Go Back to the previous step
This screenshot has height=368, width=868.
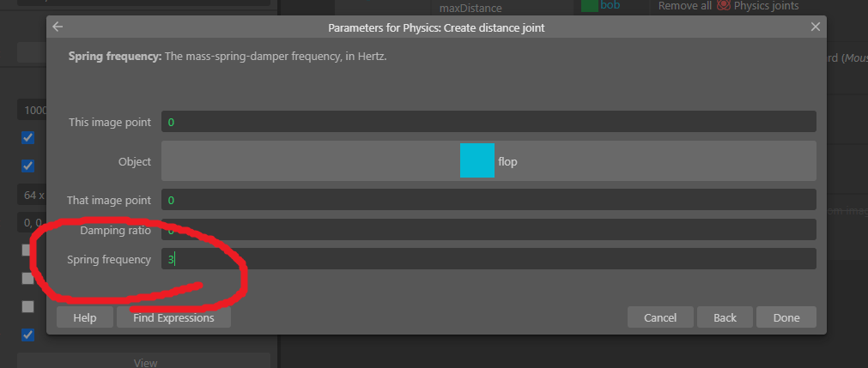coord(725,317)
